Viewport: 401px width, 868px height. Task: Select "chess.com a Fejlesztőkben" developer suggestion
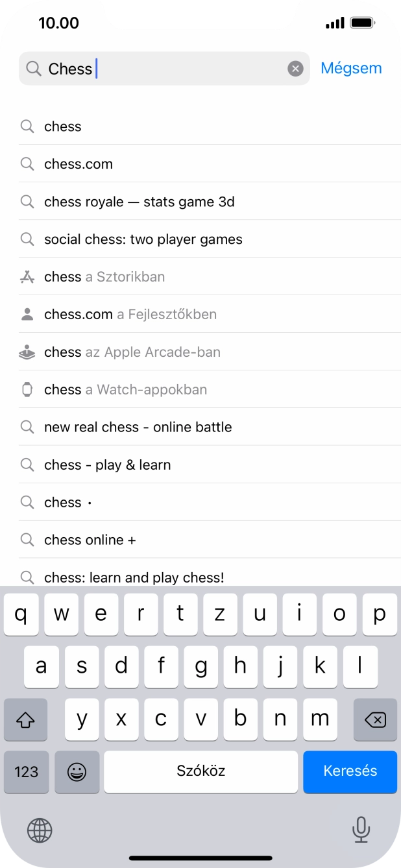[x=130, y=315]
